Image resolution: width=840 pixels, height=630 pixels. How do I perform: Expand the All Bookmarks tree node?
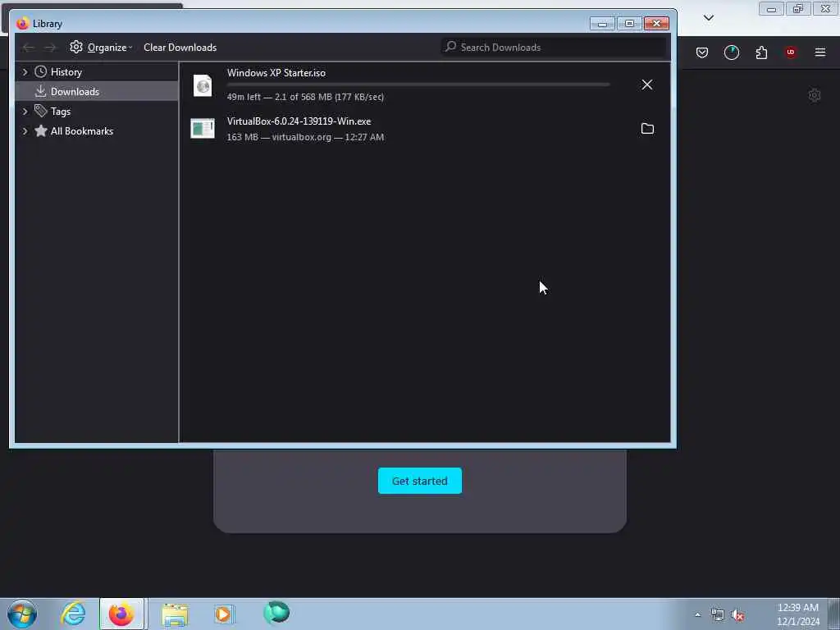pos(25,131)
